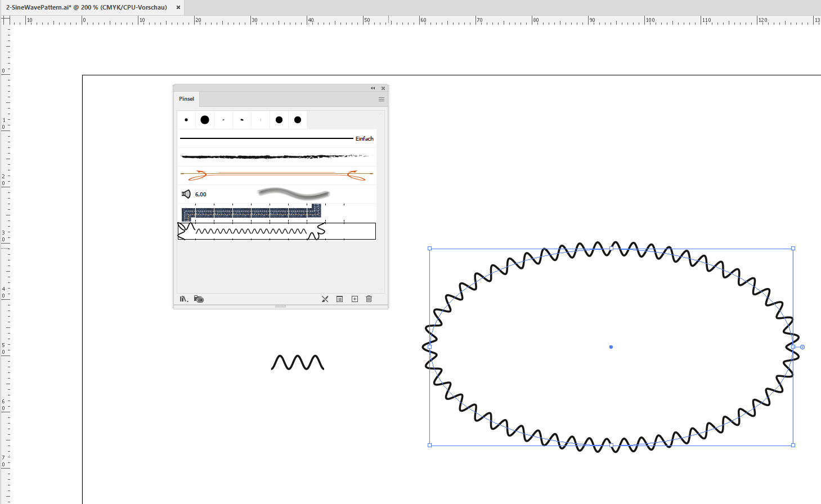Delete the selected brush
Viewport: 821px width, 504px height.
[369, 299]
